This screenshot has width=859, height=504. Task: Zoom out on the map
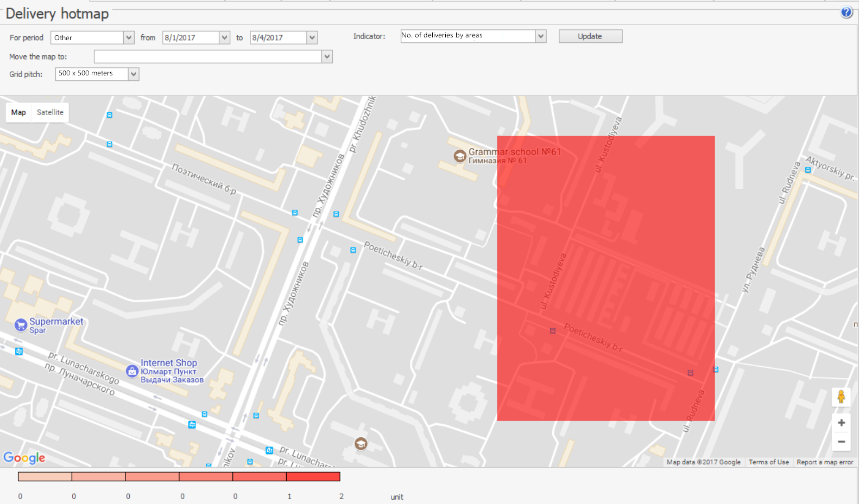pyautogui.click(x=841, y=442)
